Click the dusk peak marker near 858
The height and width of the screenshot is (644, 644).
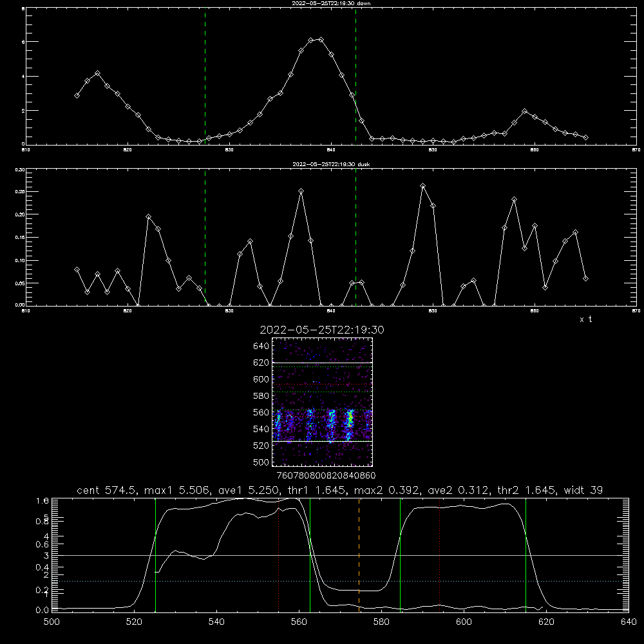coord(514,200)
